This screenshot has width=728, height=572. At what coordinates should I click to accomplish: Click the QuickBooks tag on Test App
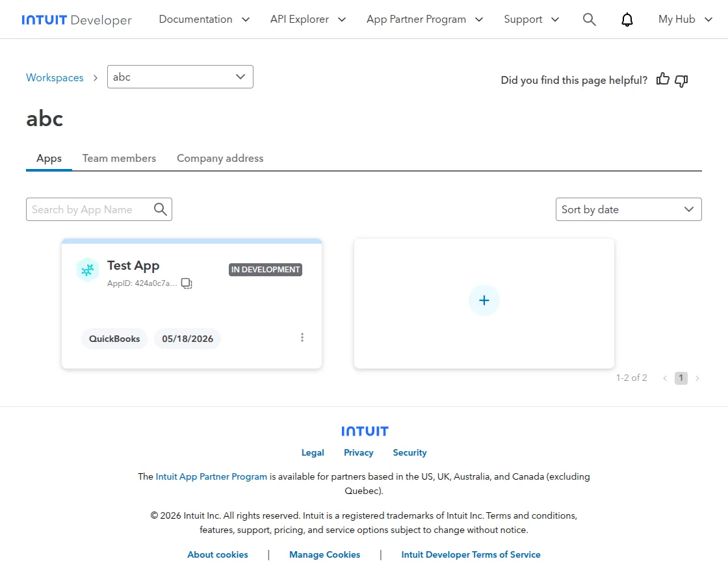(114, 339)
